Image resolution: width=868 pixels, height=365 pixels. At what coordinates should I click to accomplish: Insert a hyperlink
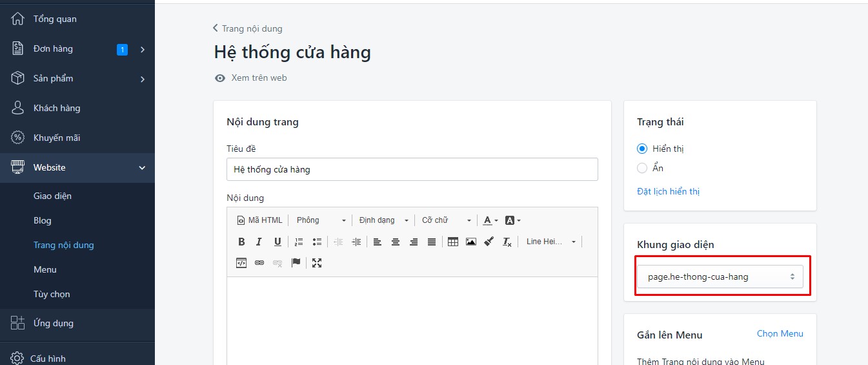[259, 263]
